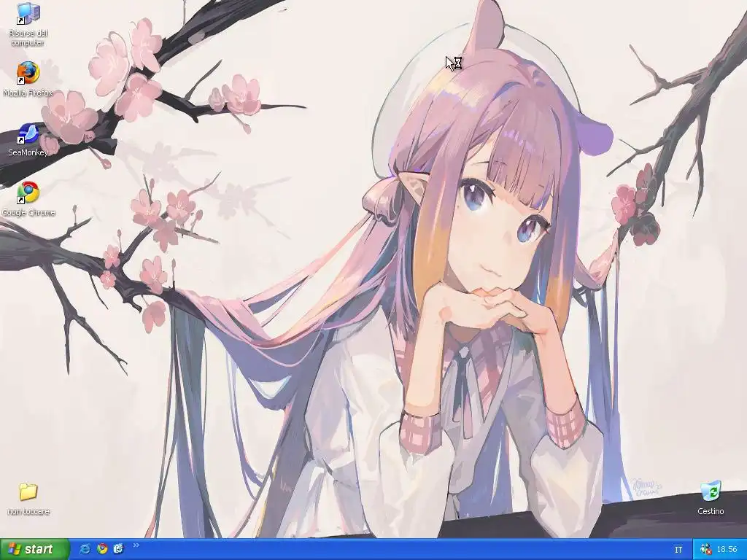747x560 pixels.
Task: Click the 'Cestino' label text
Action: 711,511
